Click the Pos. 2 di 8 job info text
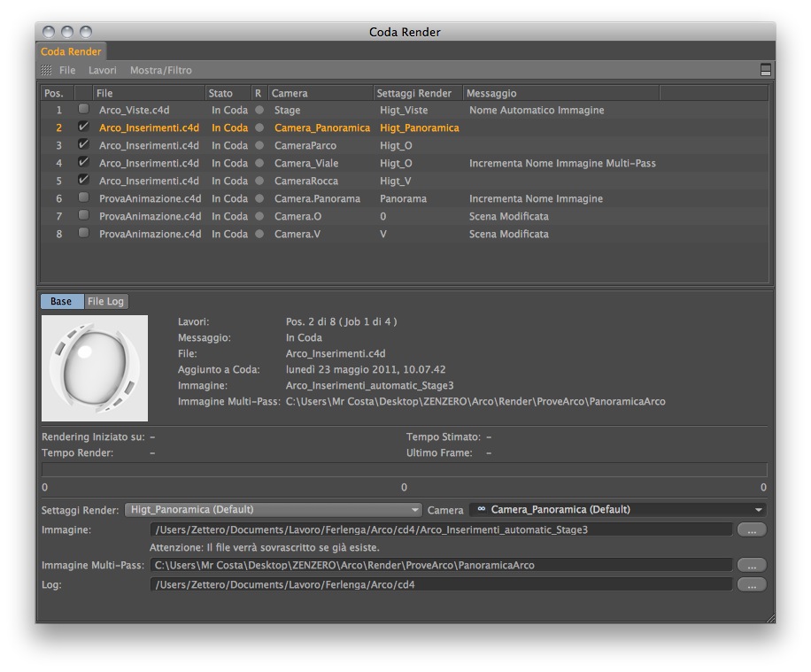This screenshot has width=811, height=672. [342, 321]
